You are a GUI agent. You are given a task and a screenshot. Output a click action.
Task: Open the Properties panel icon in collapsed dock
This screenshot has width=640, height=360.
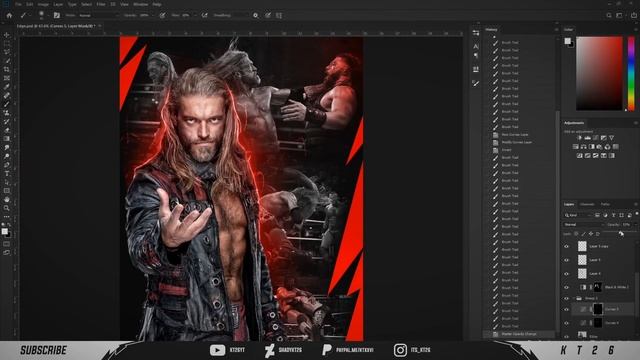click(476, 33)
